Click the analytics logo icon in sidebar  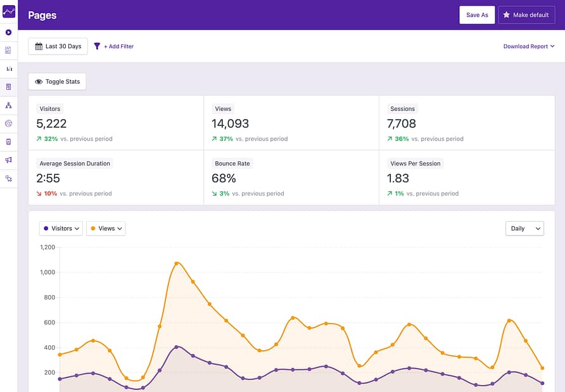pyautogui.click(x=9, y=11)
